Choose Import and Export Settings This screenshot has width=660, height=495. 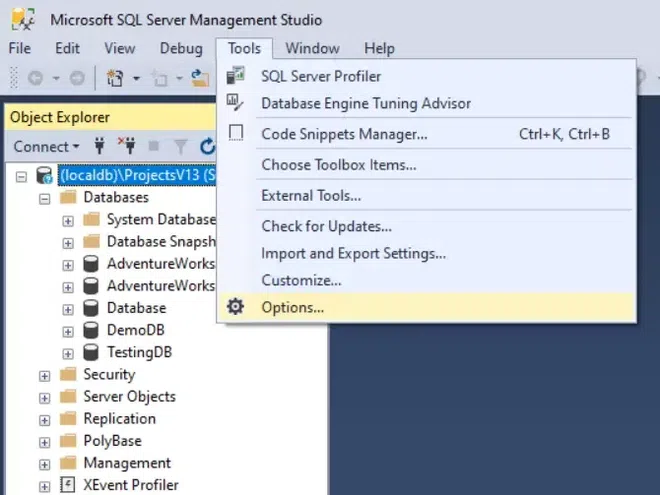(x=353, y=254)
